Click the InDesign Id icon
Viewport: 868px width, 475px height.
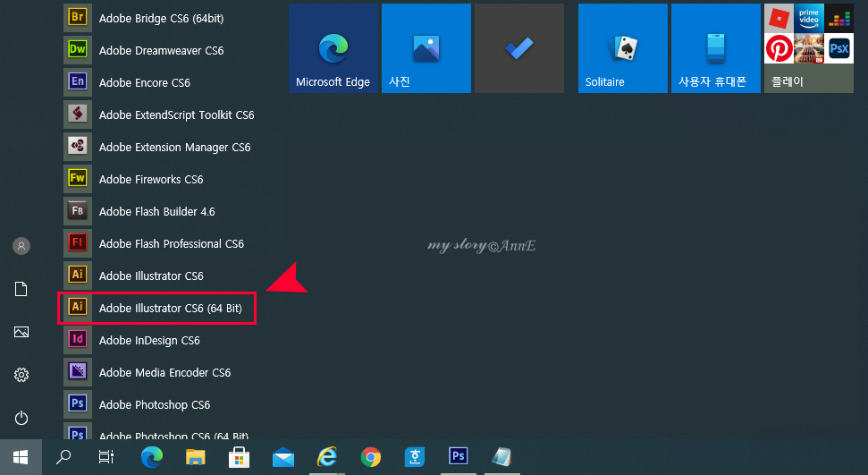tap(78, 339)
